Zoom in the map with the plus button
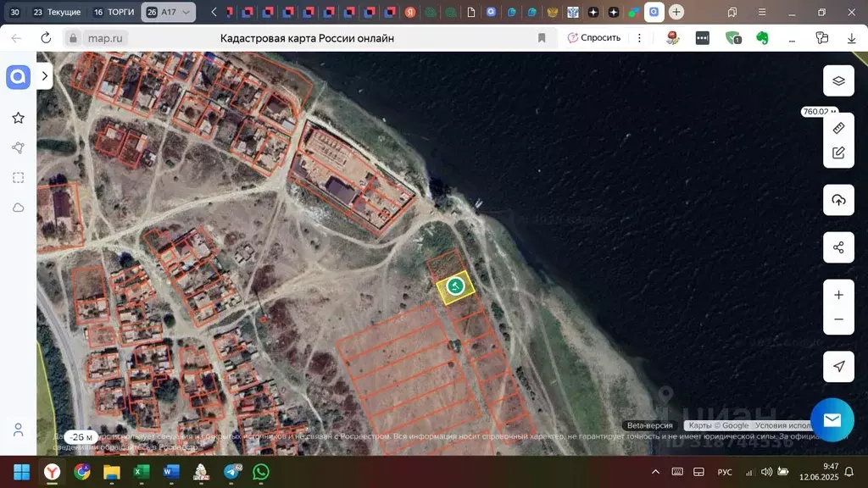Viewport: 868px width, 488px height. click(838, 295)
